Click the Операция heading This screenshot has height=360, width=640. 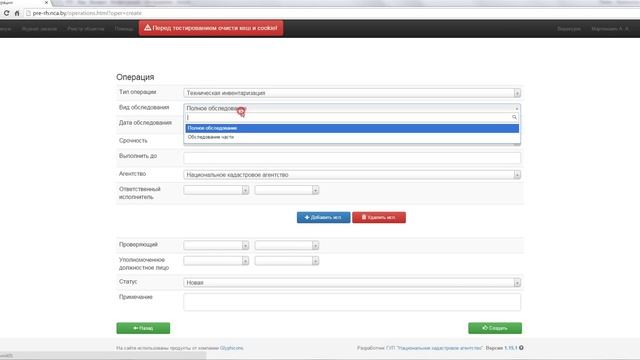pyautogui.click(x=135, y=77)
